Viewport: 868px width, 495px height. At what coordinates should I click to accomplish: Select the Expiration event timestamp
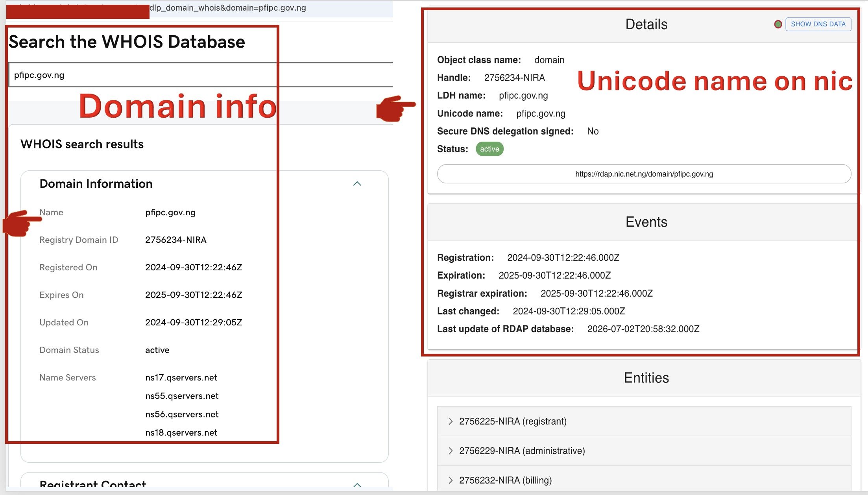coord(555,275)
